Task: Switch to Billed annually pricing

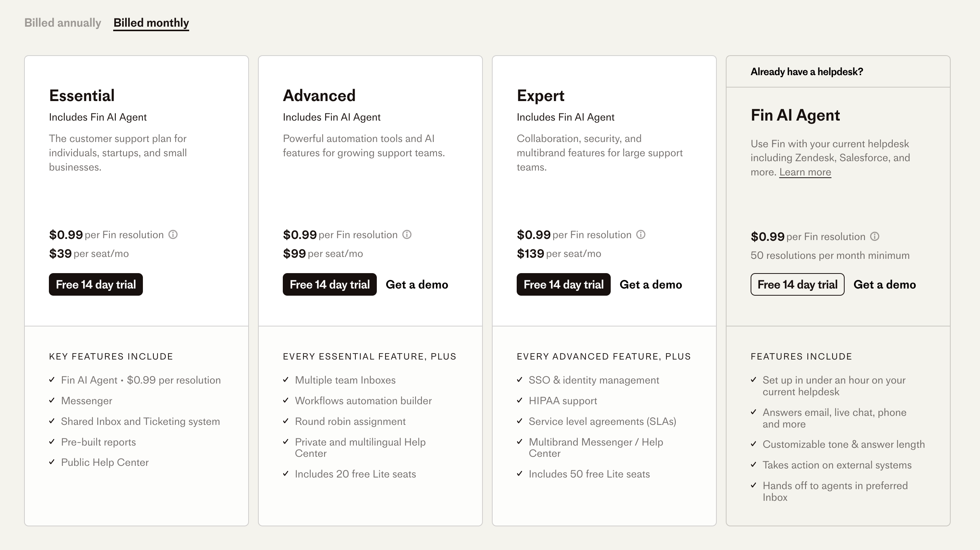Action: [x=62, y=23]
